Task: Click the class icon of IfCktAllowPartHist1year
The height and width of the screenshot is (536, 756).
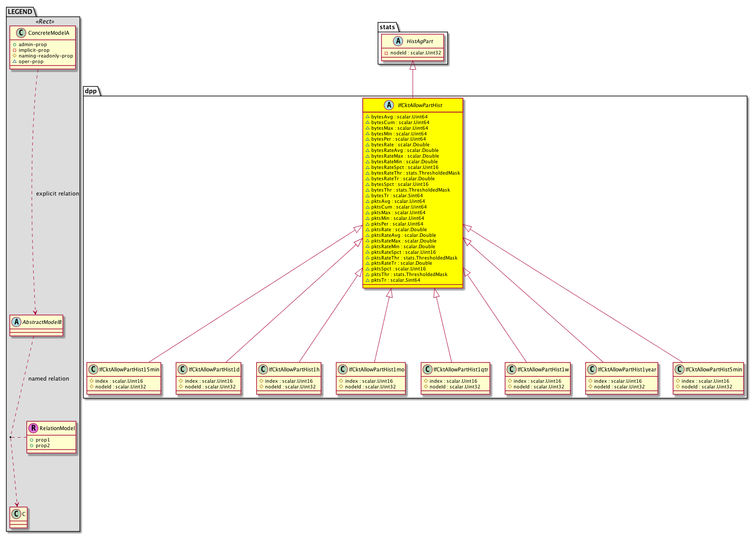Action: (592, 370)
